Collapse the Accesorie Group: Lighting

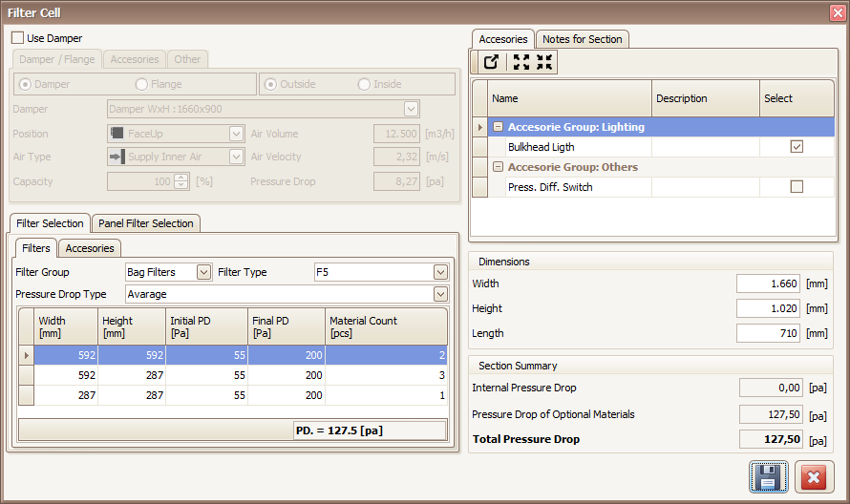pyautogui.click(x=499, y=127)
